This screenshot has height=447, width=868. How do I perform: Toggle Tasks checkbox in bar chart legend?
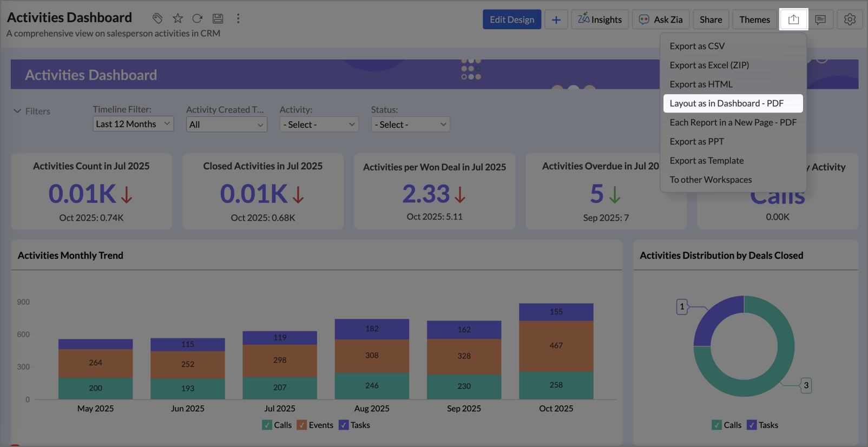[x=344, y=425]
